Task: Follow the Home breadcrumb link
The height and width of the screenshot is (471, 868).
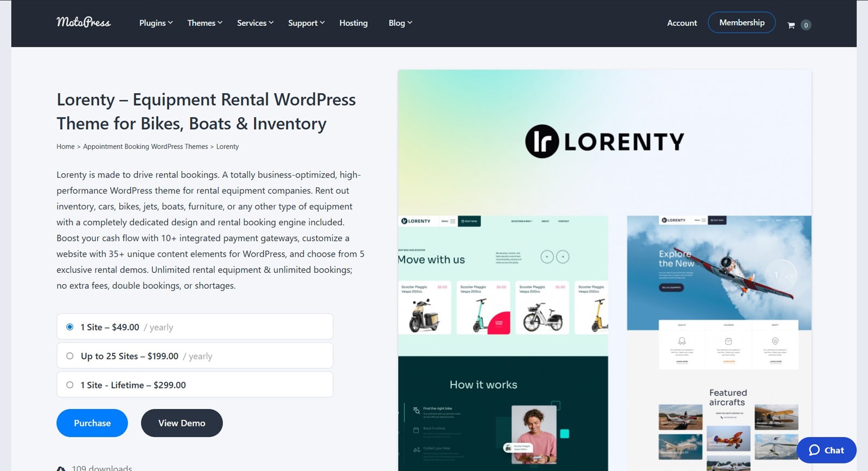Action: pyautogui.click(x=66, y=147)
